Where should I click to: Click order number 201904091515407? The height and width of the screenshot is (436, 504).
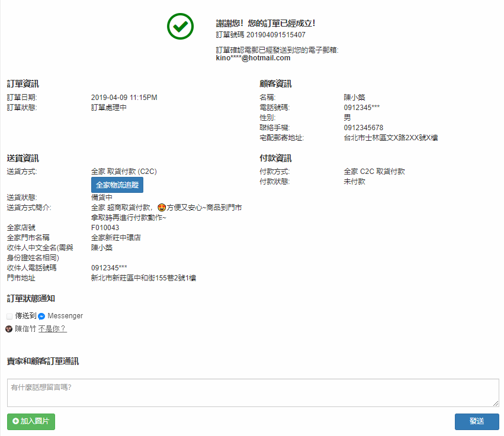[276, 35]
